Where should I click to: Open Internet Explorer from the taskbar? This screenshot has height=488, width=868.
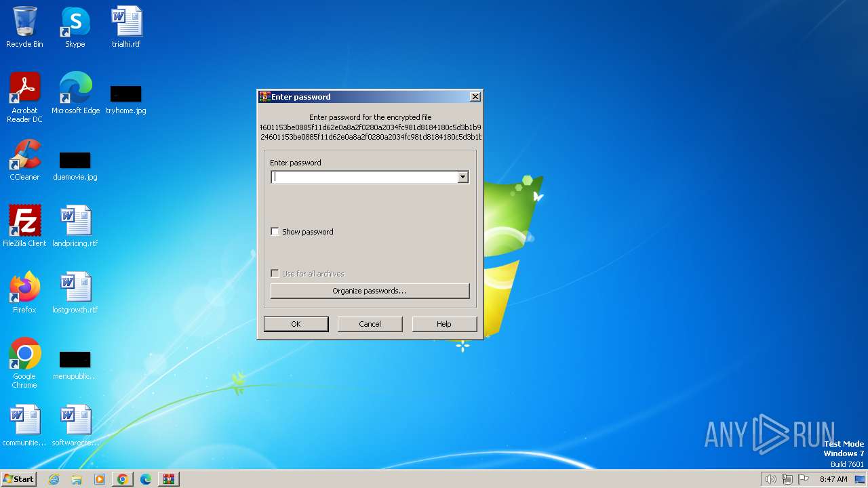[x=54, y=479]
